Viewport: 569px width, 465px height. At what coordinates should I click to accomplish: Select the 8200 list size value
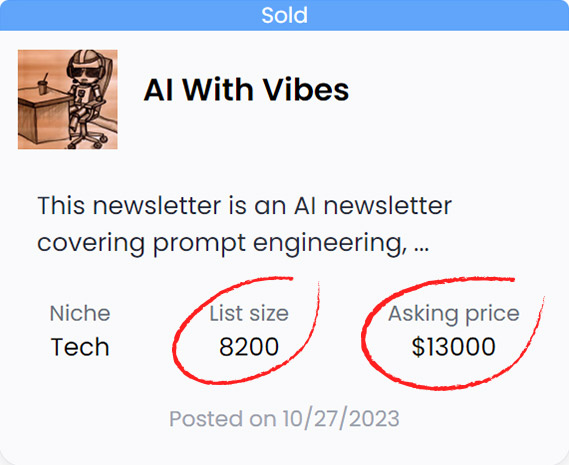(249, 347)
